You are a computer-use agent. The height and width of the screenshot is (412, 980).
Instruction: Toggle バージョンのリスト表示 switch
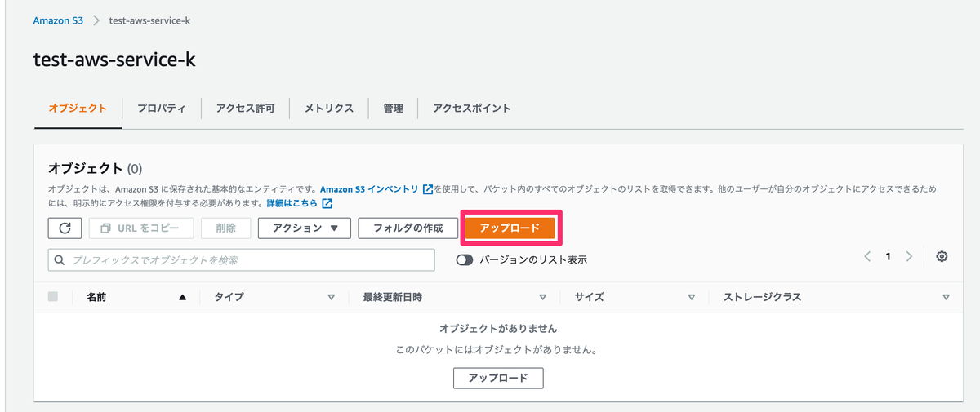(x=465, y=260)
